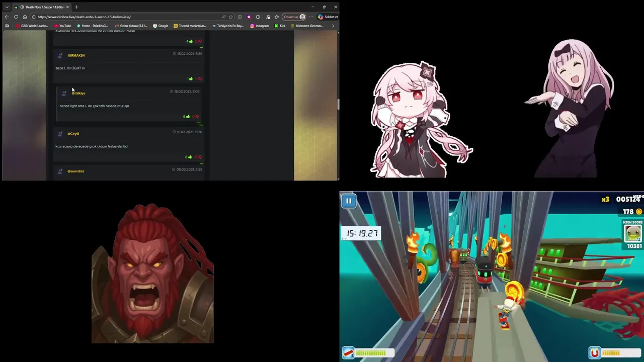
Task: Like the @Ceylll comment
Action: tap(189, 157)
